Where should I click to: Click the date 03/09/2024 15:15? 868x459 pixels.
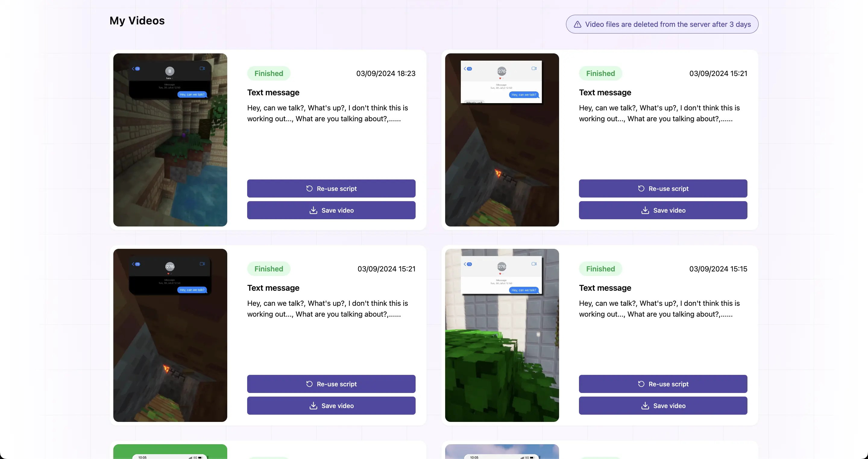(x=718, y=269)
